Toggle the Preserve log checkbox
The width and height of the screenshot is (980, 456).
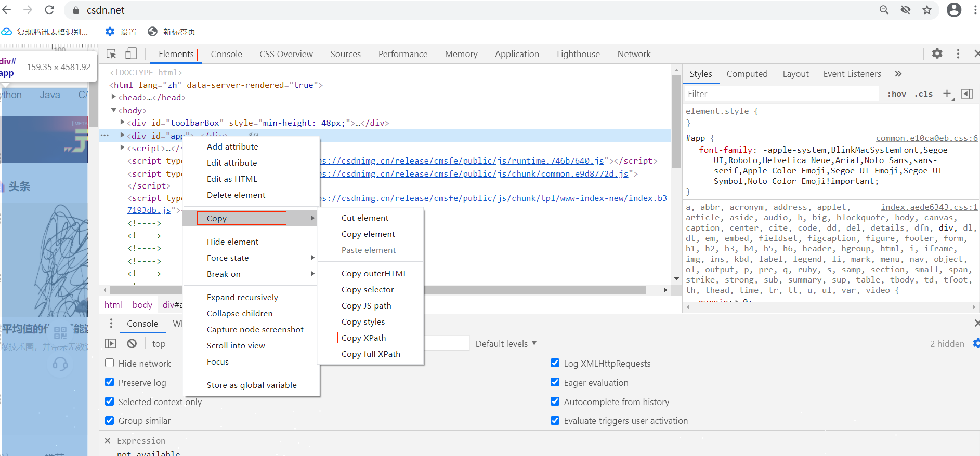[110, 382]
